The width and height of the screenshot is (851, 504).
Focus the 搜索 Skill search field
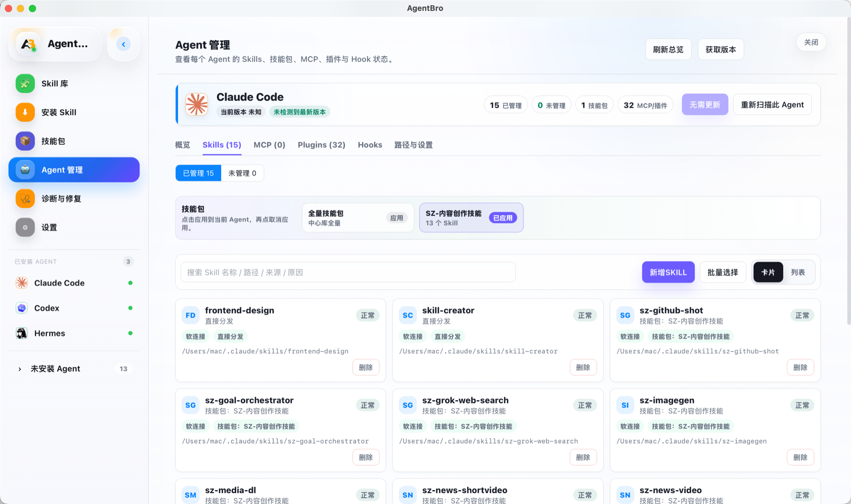[348, 272]
